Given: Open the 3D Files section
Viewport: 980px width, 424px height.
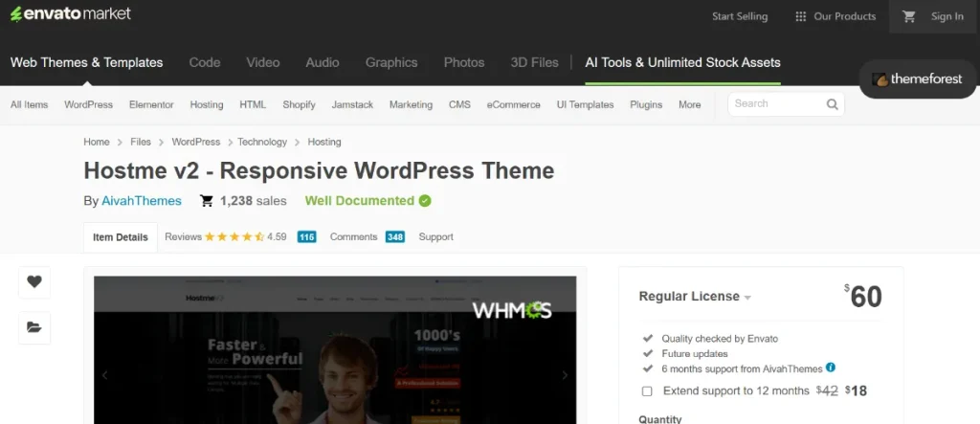Looking at the screenshot, I should click(534, 62).
